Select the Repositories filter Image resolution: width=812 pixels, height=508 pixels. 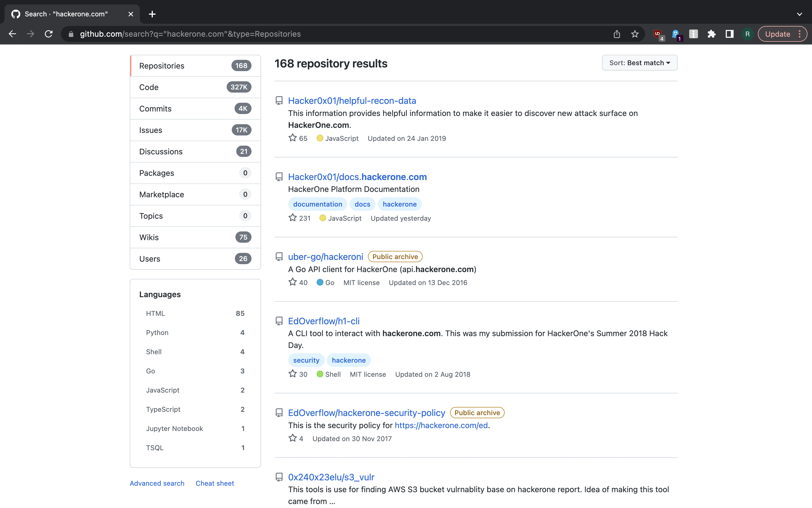coord(195,66)
